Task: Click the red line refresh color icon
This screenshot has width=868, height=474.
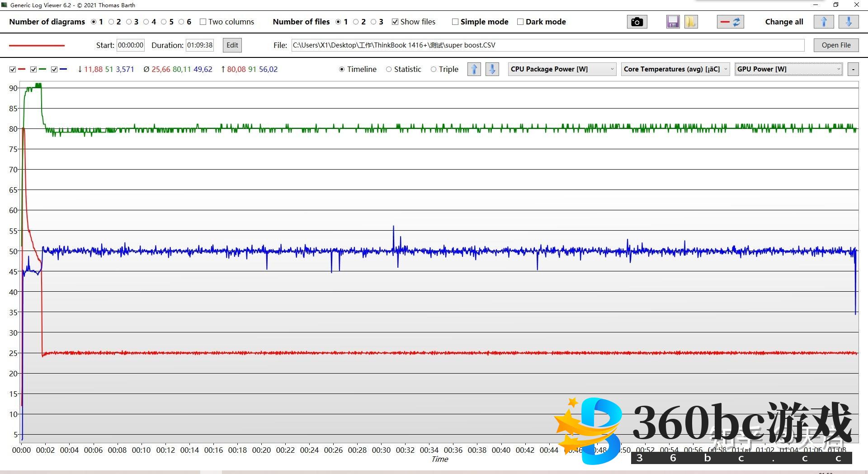Action: (730, 22)
